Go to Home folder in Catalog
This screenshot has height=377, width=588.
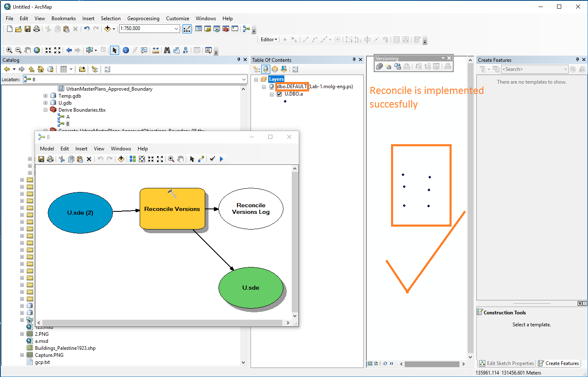[40, 69]
